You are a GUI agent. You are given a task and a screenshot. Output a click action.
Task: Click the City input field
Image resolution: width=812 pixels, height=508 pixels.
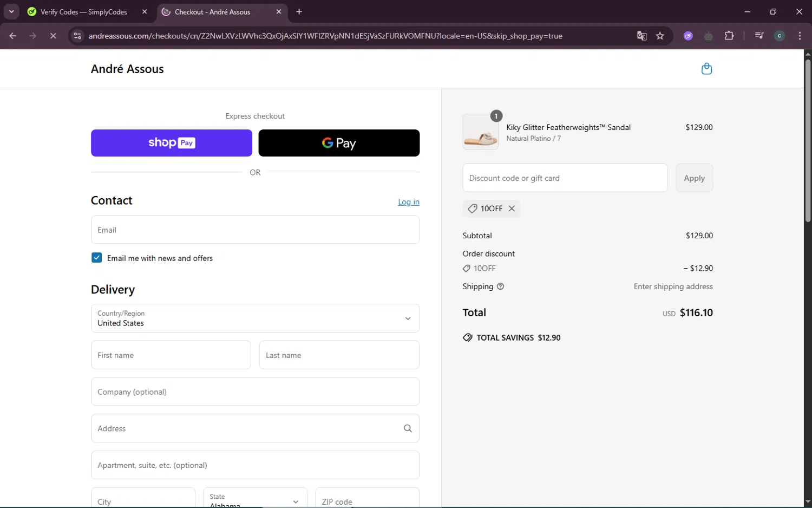143,498
